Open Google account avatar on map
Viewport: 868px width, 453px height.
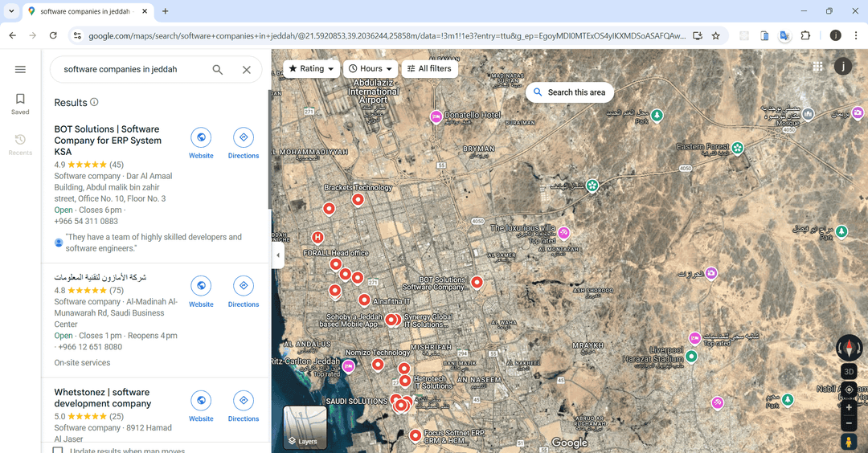click(x=842, y=67)
